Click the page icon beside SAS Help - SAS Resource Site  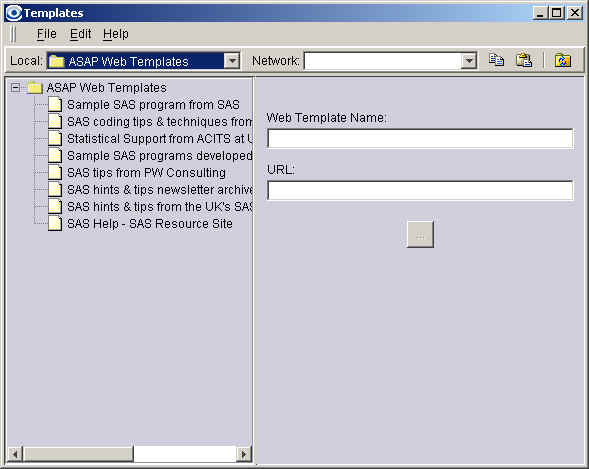click(x=55, y=224)
